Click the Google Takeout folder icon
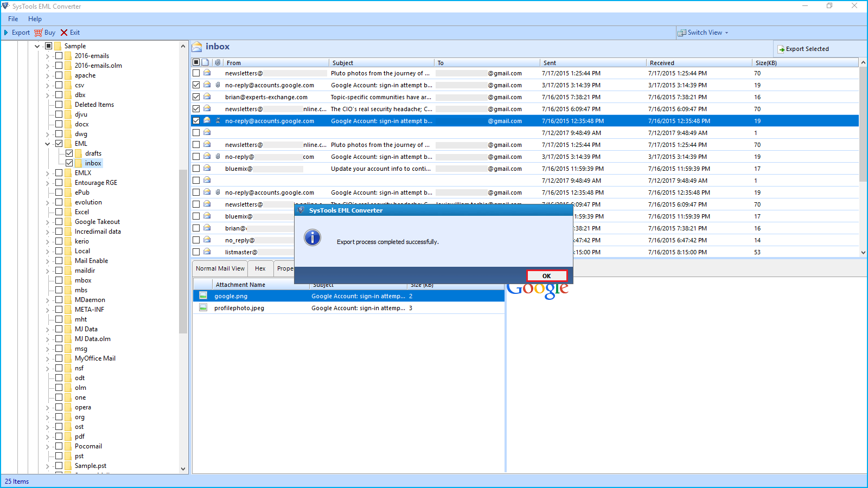868x488 pixels. (x=68, y=222)
